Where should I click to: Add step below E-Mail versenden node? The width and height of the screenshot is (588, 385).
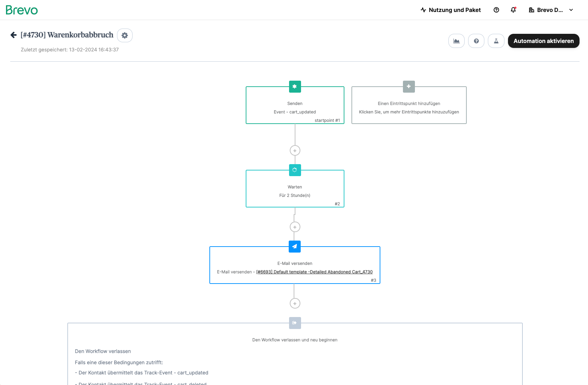pos(295,303)
